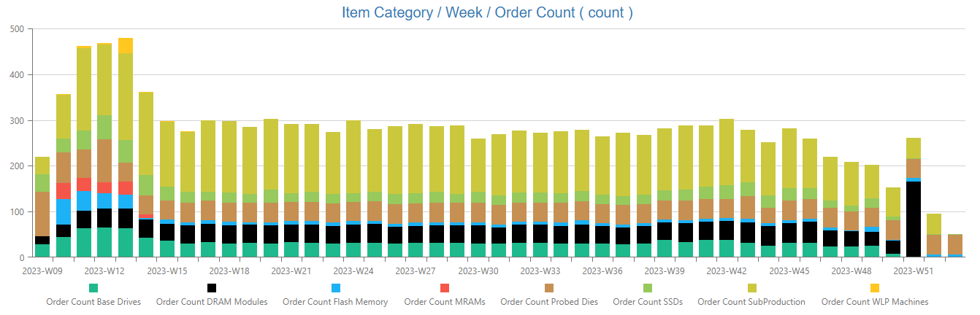Hide the Order Count MRAMs series label

pyautogui.click(x=445, y=302)
